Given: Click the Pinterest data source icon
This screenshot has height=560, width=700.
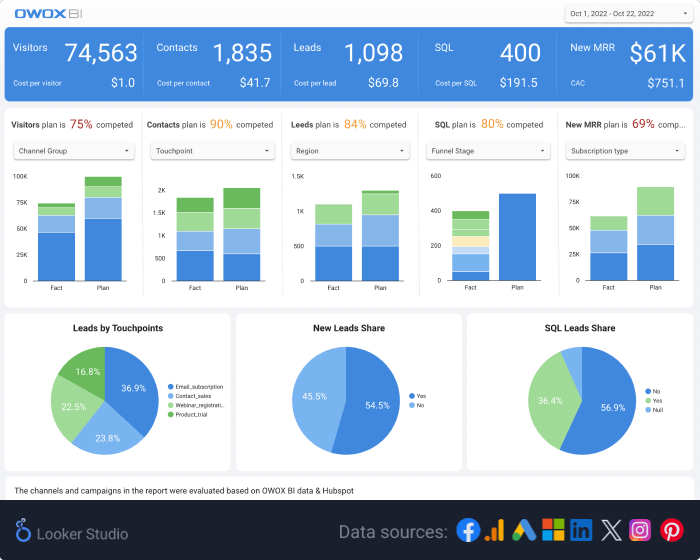Looking at the screenshot, I should click(x=672, y=530).
